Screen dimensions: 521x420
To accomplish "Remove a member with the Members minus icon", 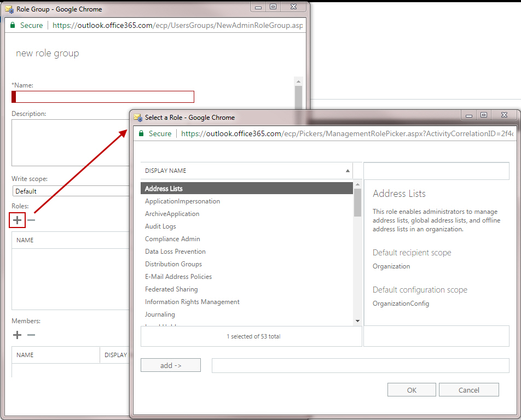I will tap(32, 335).
